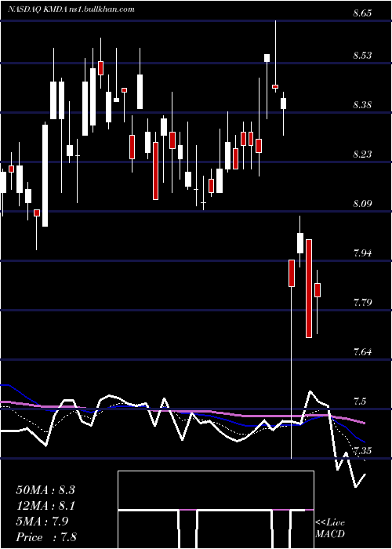This screenshot has height=549, width=392.
Task: Click the <<Live MACD label
Action: (330, 528)
